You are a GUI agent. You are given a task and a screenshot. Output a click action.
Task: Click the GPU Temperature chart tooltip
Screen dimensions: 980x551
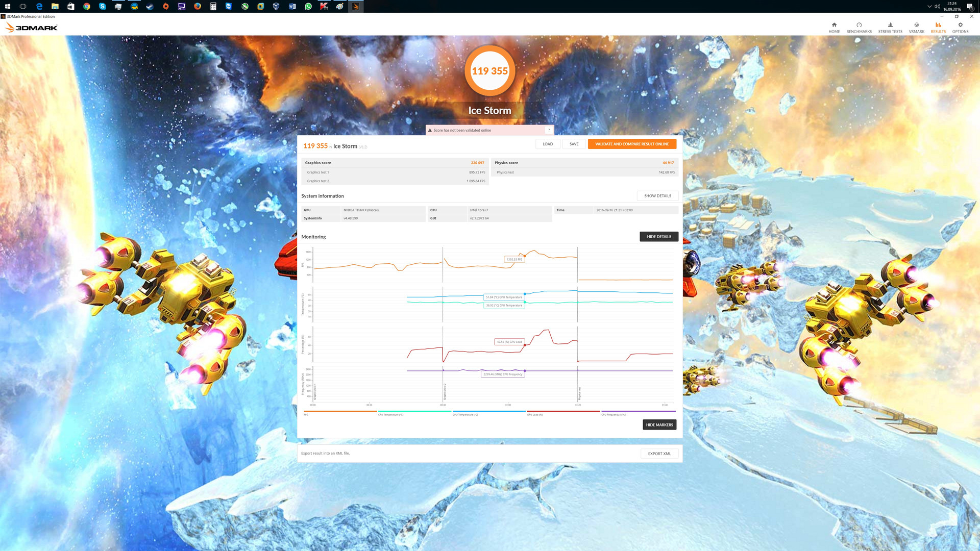504,297
